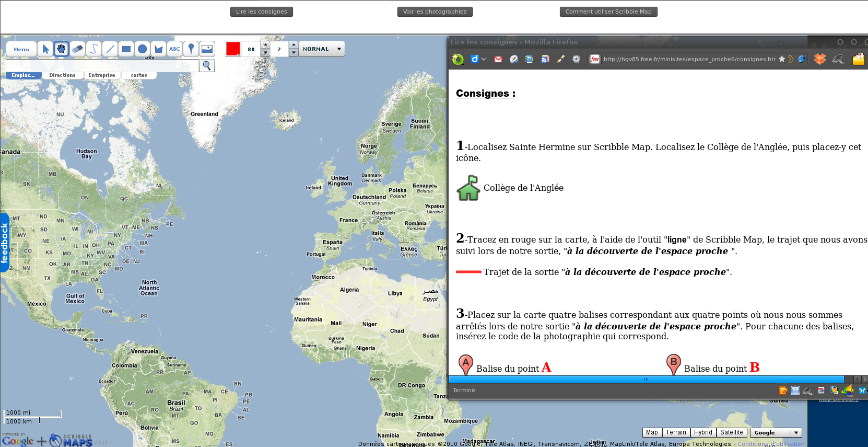This screenshot has height=447, width=868.
Task: Select the rectangle shape tool
Action: 126,49
